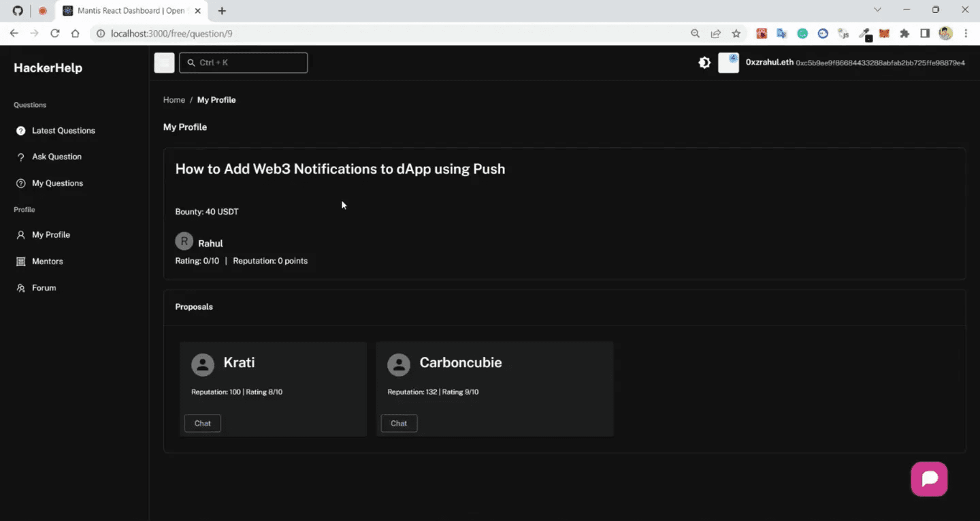Close the Mantis React Dashboard tab
Screen dimensions: 980x521
click(x=197, y=11)
